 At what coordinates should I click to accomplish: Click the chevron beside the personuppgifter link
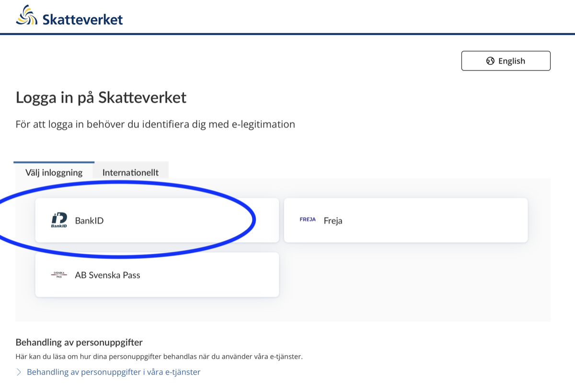19,372
